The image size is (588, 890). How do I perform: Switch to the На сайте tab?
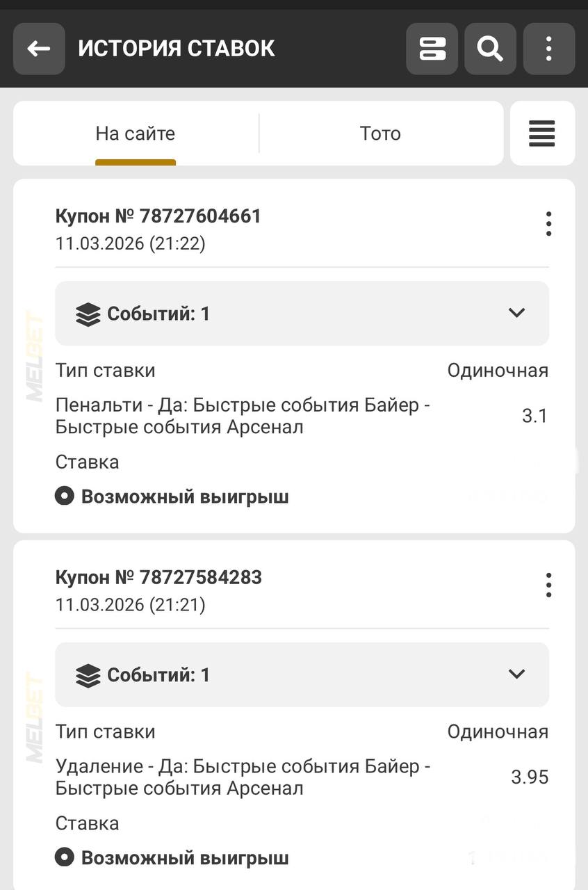tap(136, 133)
